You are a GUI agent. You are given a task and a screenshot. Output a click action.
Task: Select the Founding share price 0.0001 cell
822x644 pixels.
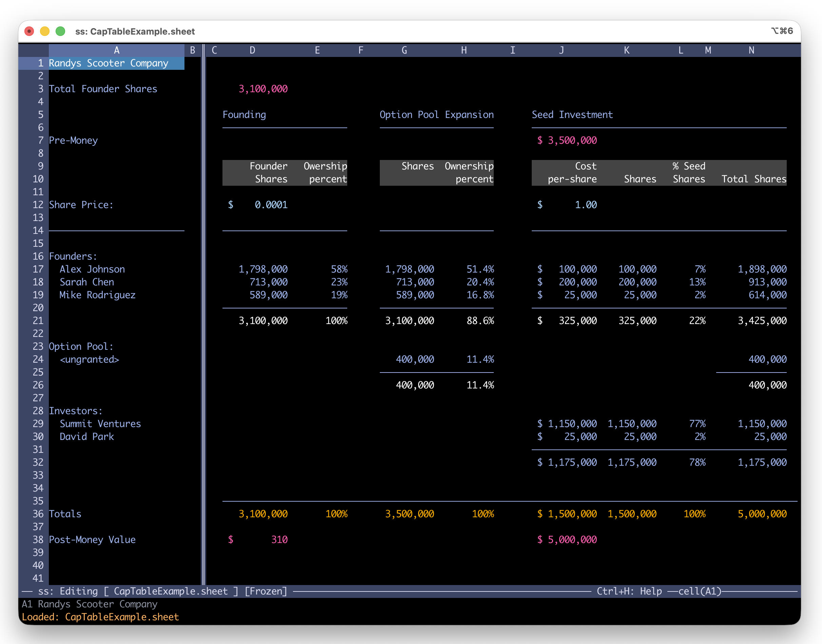(271, 205)
